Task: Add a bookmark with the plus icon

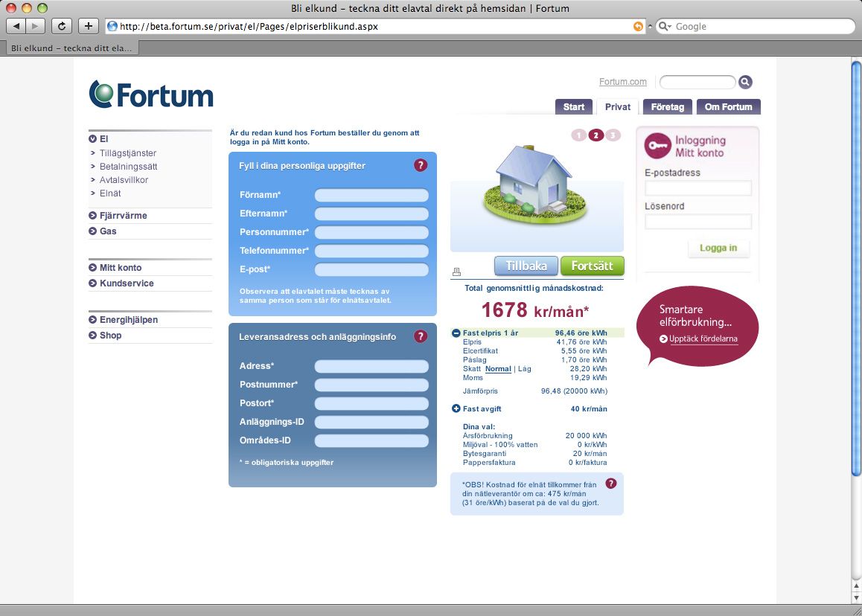Action: (x=88, y=26)
